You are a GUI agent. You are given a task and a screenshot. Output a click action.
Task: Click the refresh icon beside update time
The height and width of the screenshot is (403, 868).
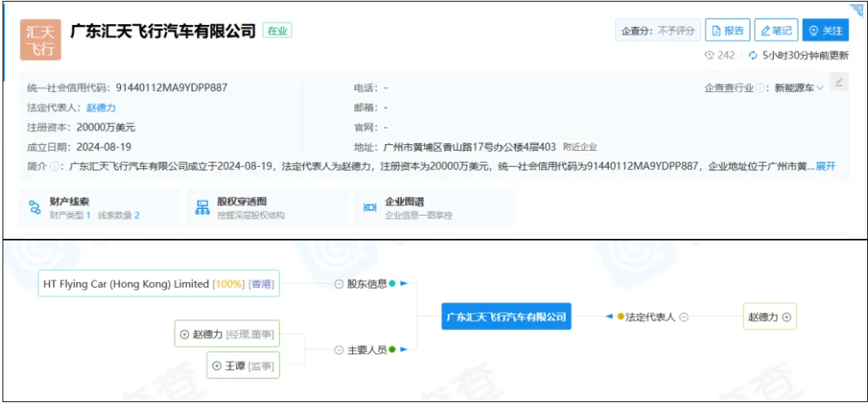point(752,56)
